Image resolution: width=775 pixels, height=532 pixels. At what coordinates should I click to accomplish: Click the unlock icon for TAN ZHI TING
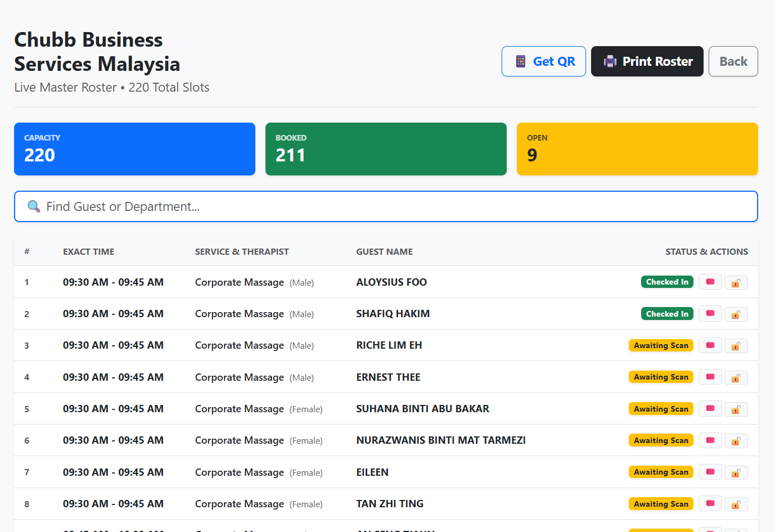point(736,504)
